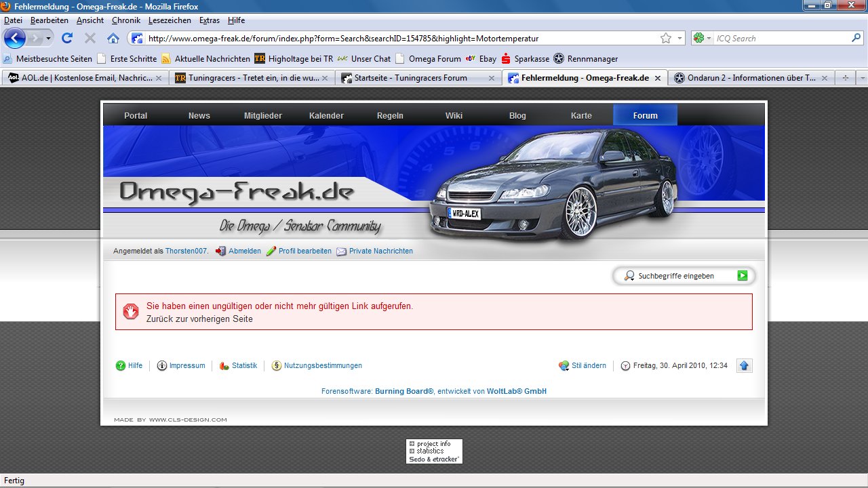Go back with the browser back arrow
The width and height of the screenshot is (868, 488).
pyautogui.click(x=15, y=38)
